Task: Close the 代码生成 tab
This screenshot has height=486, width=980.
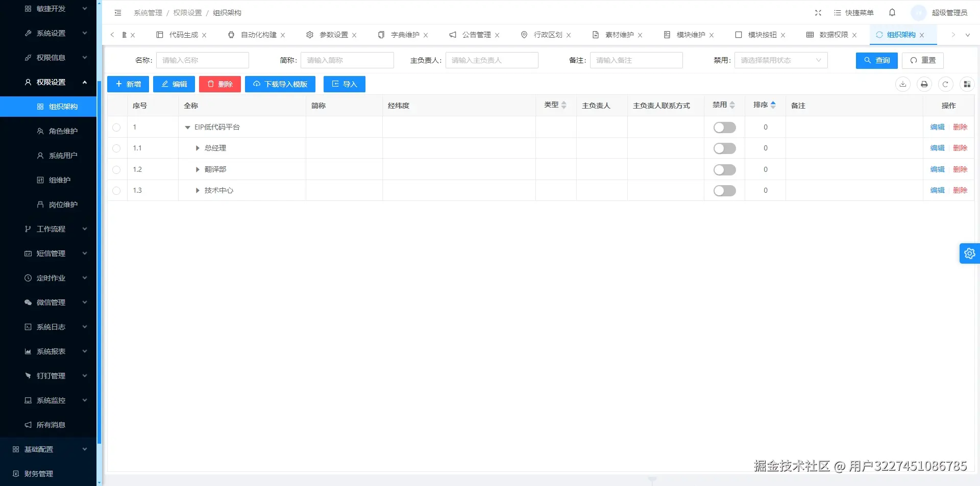Action: click(204, 35)
